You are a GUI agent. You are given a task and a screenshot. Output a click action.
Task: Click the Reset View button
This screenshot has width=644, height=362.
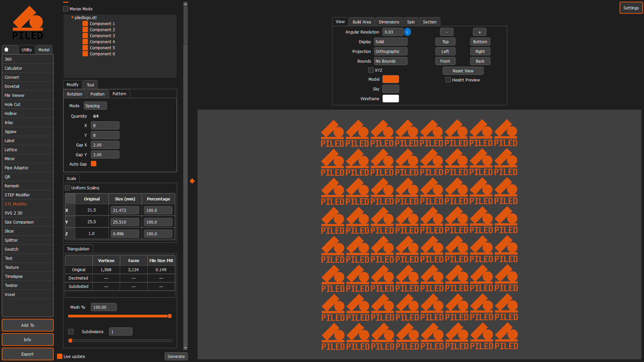(463, 71)
